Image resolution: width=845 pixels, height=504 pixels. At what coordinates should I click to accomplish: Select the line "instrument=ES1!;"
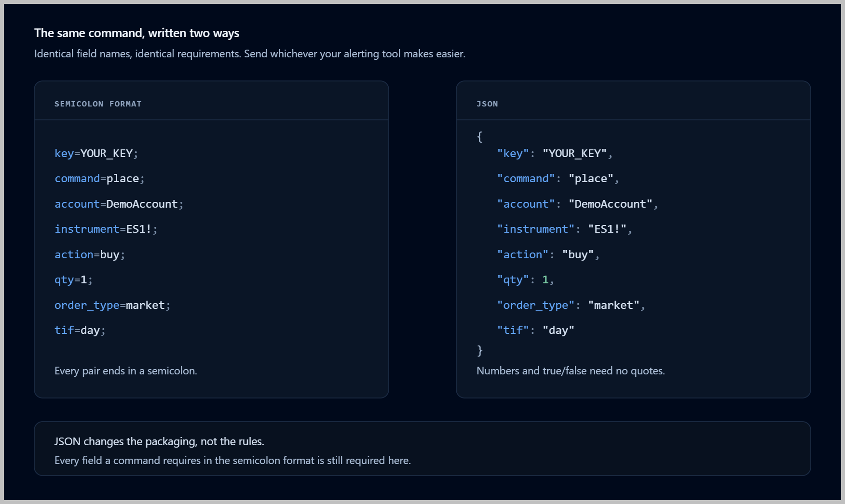click(x=106, y=229)
